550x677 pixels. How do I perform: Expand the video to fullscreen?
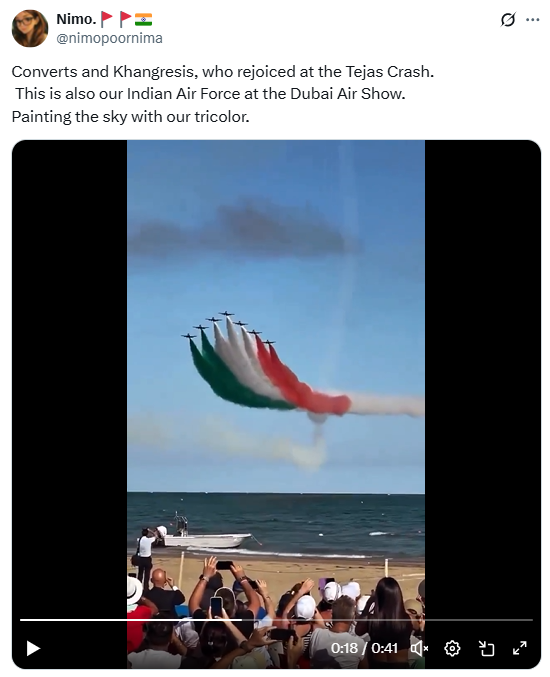point(519,648)
